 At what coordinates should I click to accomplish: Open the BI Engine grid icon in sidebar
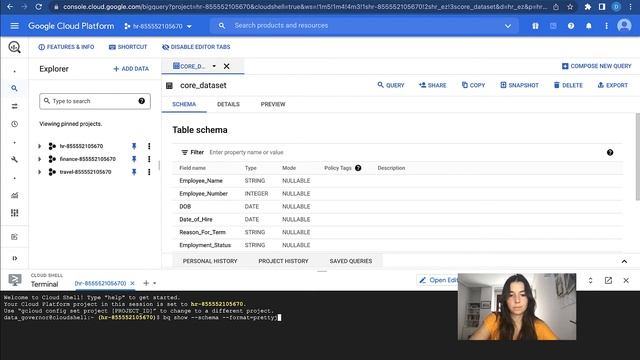(x=14, y=213)
